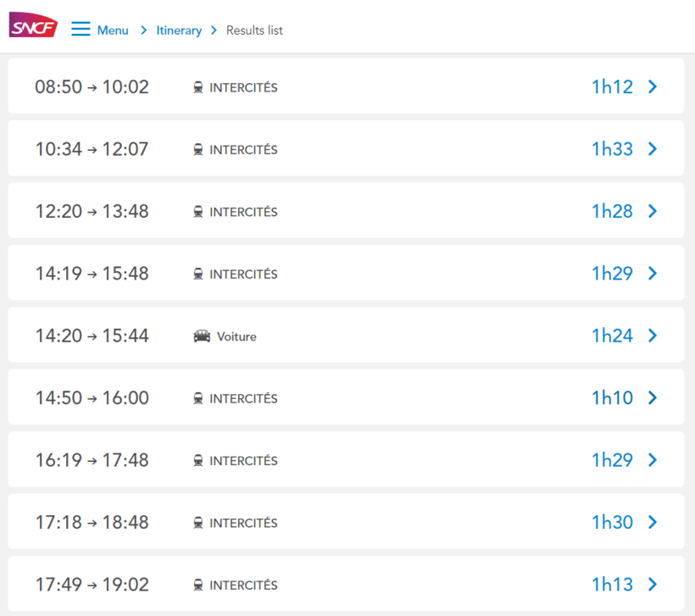The height and width of the screenshot is (616, 695).
Task: Click the Results list breadcrumb text
Action: tap(254, 31)
